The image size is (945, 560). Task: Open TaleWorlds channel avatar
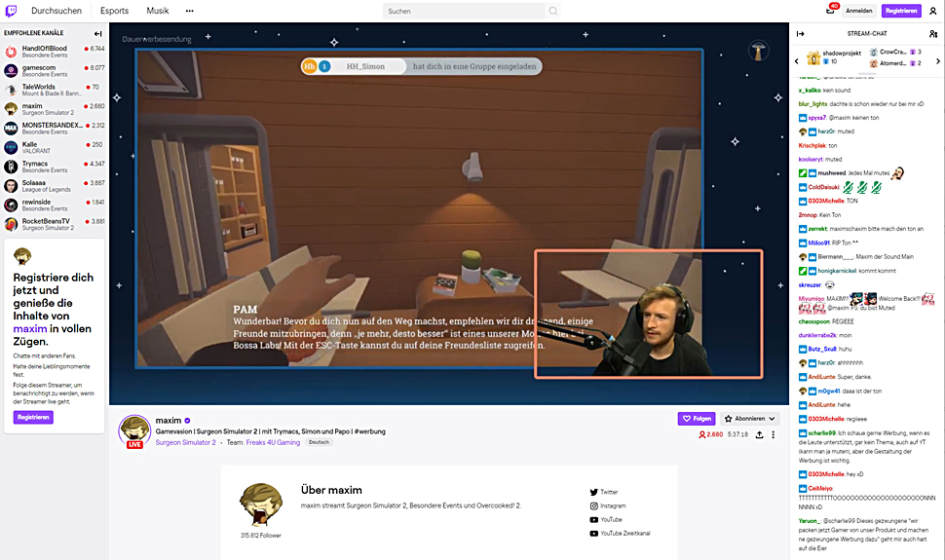11,90
